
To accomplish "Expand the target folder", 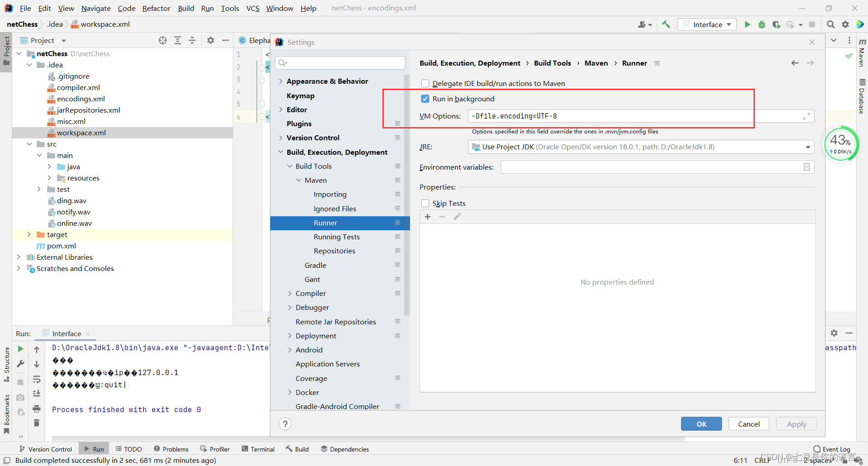I will point(29,234).
